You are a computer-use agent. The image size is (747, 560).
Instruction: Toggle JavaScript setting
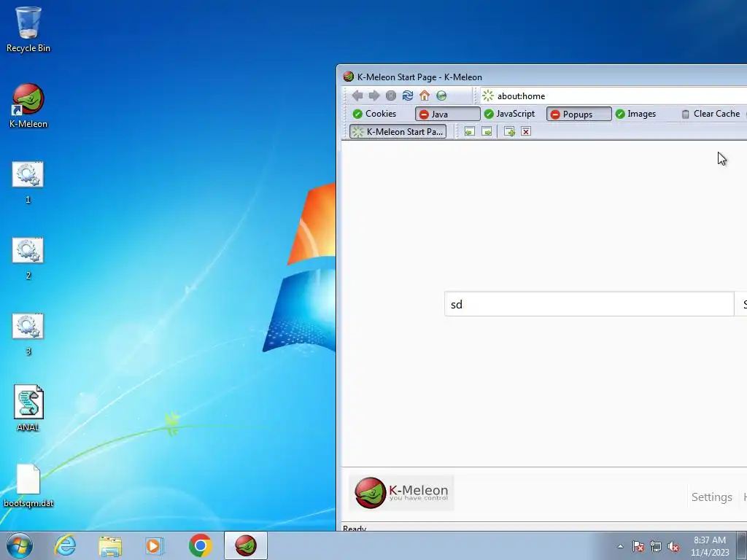[x=509, y=114]
